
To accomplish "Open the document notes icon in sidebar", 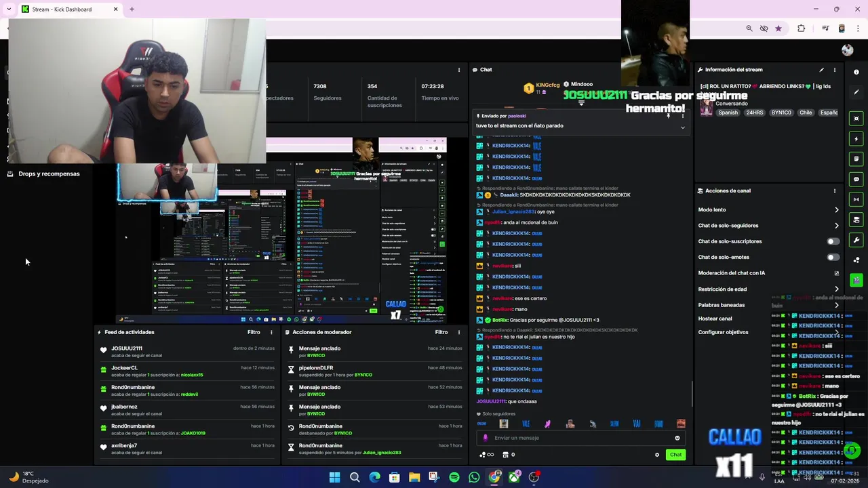I will click(x=856, y=159).
